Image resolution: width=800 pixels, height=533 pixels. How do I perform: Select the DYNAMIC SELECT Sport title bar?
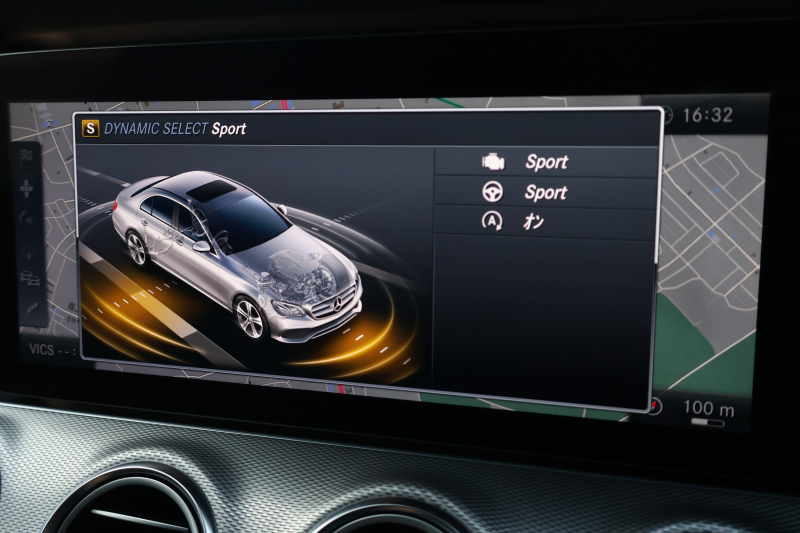click(175, 129)
